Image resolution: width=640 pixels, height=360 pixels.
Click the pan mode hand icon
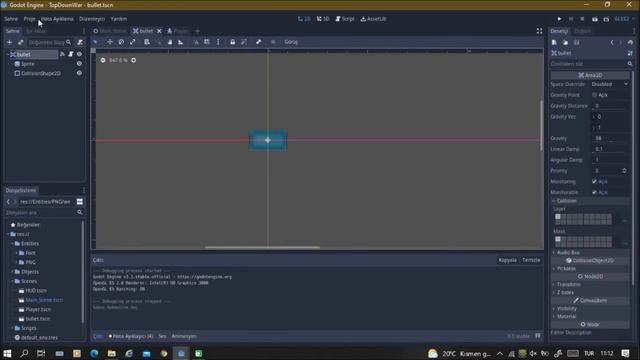coord(170,42)
